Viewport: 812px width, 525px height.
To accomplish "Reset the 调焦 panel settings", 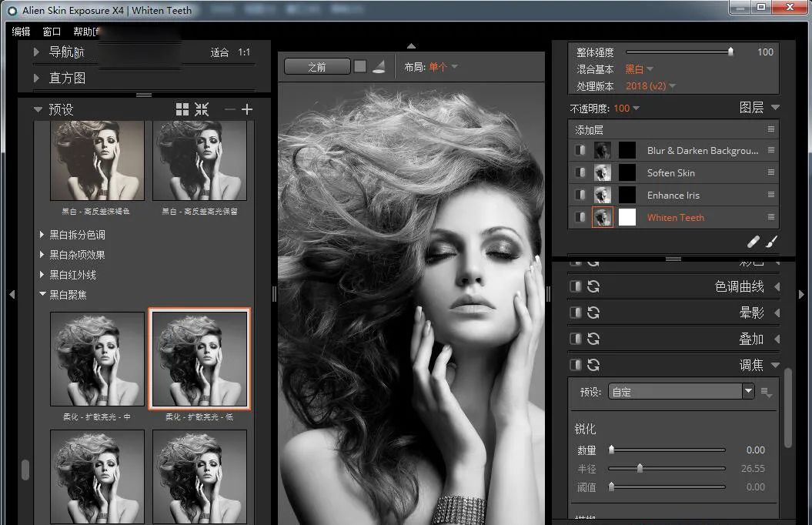I will point(593,365).
